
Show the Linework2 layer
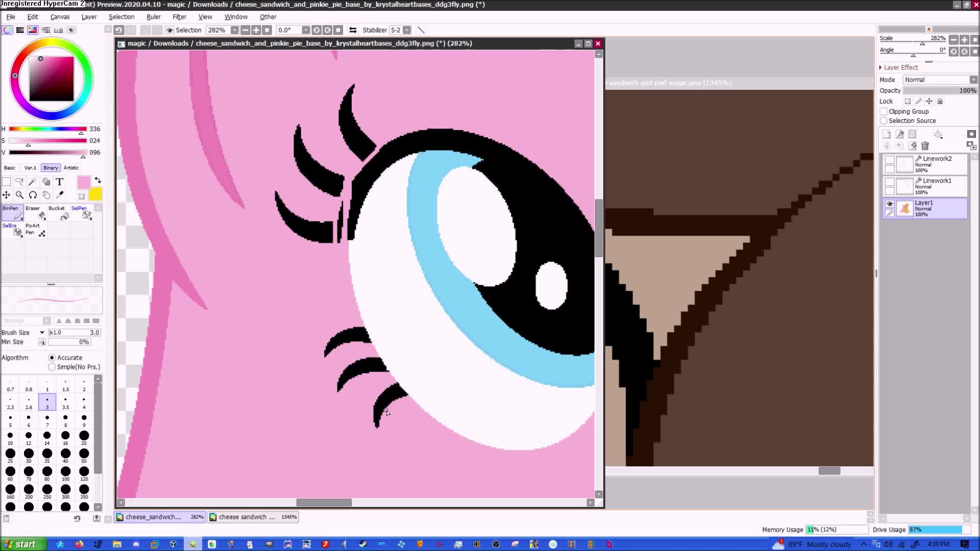tap(890, 160)
